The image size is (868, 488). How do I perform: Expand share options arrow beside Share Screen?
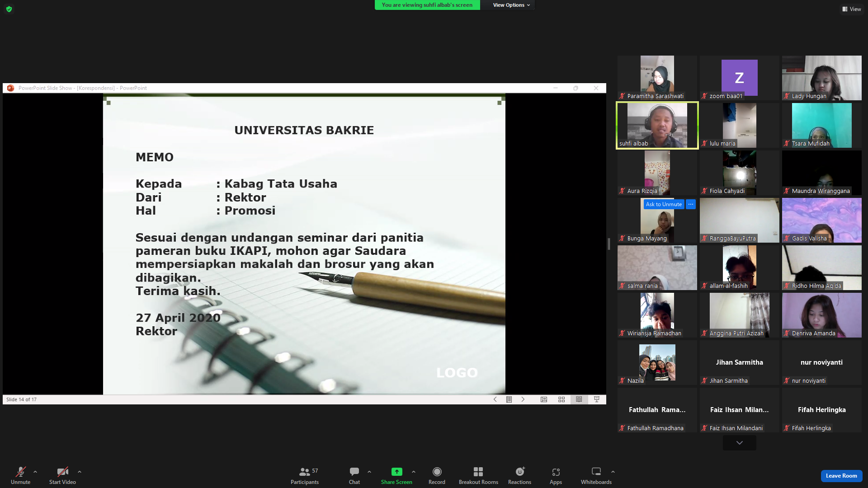click(x=414, y=472)
